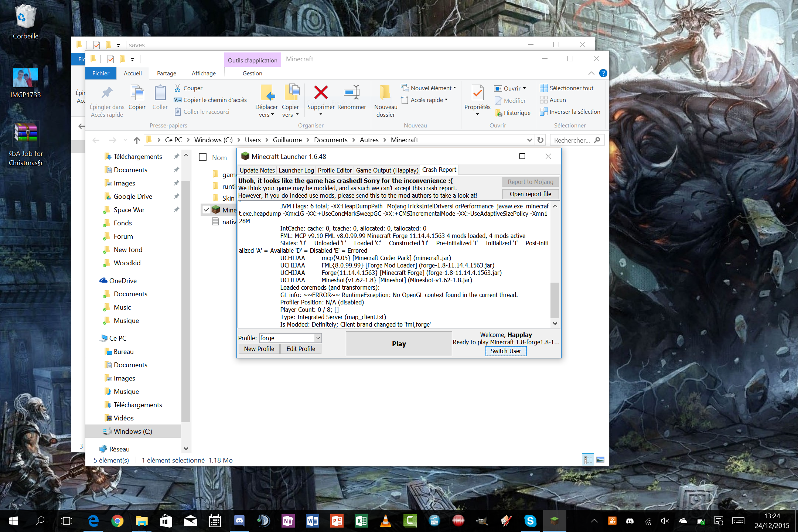Open the Profile Editor tab
The width and height of the screenshot is (798, 532).
(x=335, y=170)
